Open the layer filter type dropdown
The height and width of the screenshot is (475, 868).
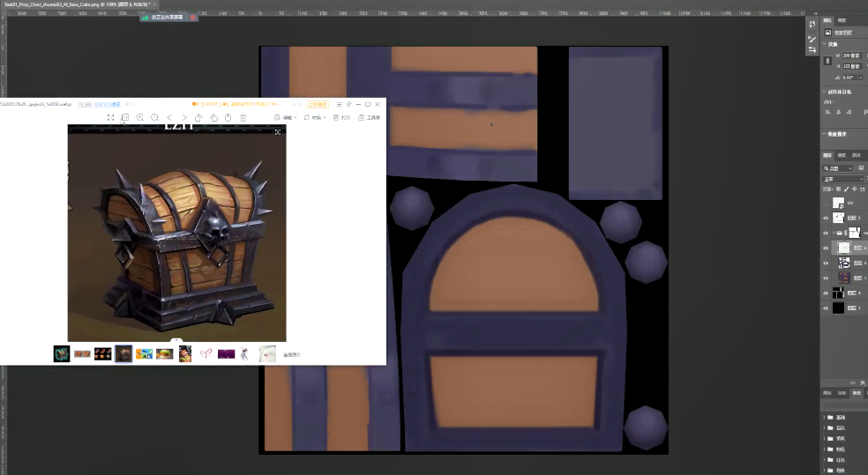coord(838,167)
